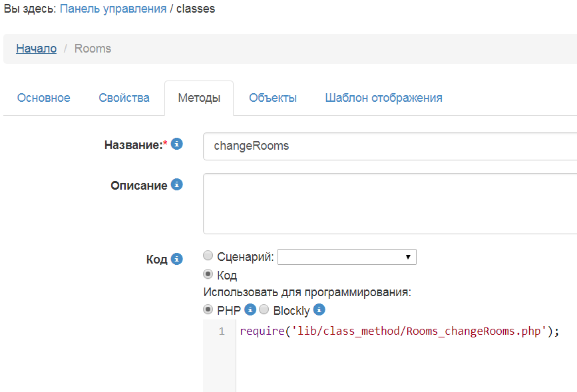Click info icon next to Название label

point(177,144)
